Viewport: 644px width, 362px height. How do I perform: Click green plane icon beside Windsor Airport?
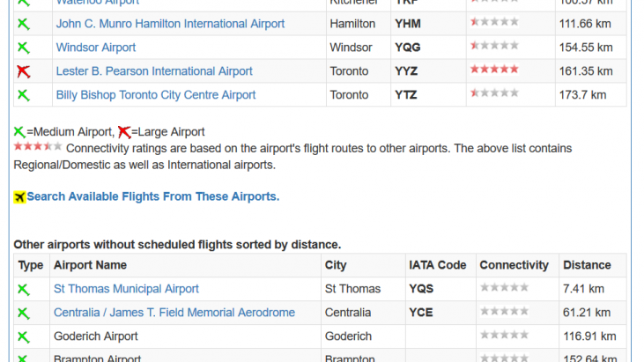coord(24,48)
